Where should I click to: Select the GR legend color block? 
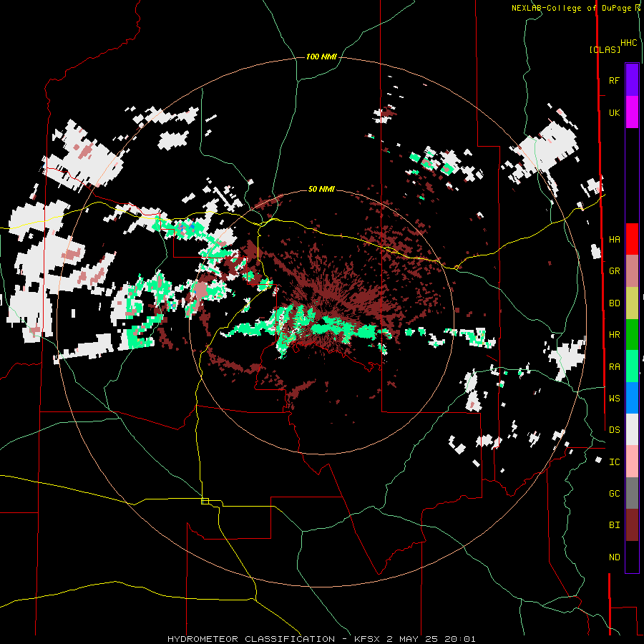point(632,271)
